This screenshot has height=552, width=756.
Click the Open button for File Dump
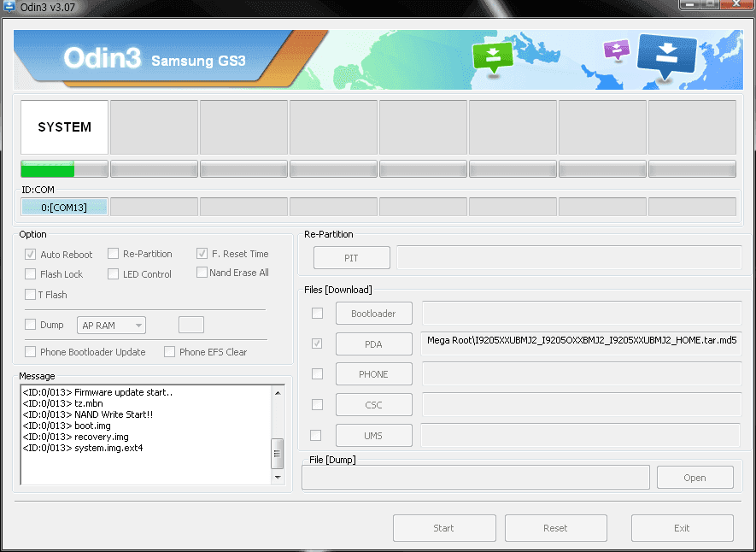(694, 478)
